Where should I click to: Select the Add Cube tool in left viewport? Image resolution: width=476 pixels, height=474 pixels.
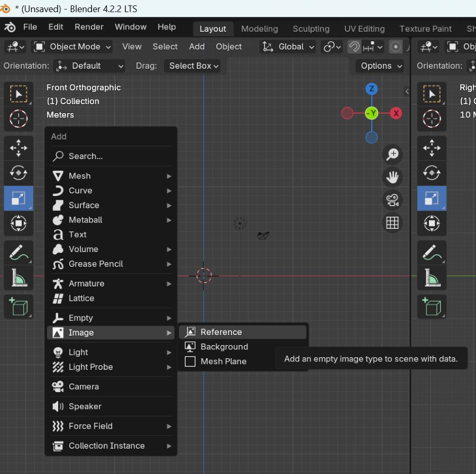tap(19, 306)
